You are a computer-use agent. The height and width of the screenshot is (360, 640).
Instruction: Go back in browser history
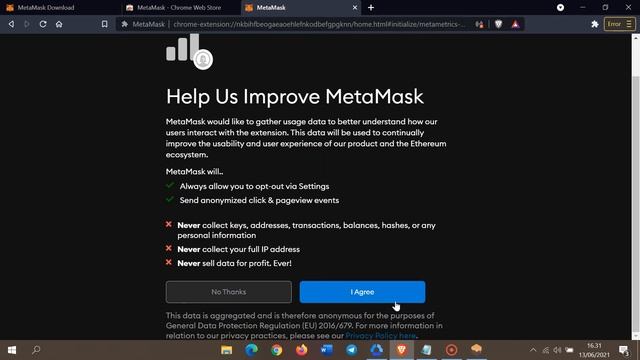(x=11, y=24)
